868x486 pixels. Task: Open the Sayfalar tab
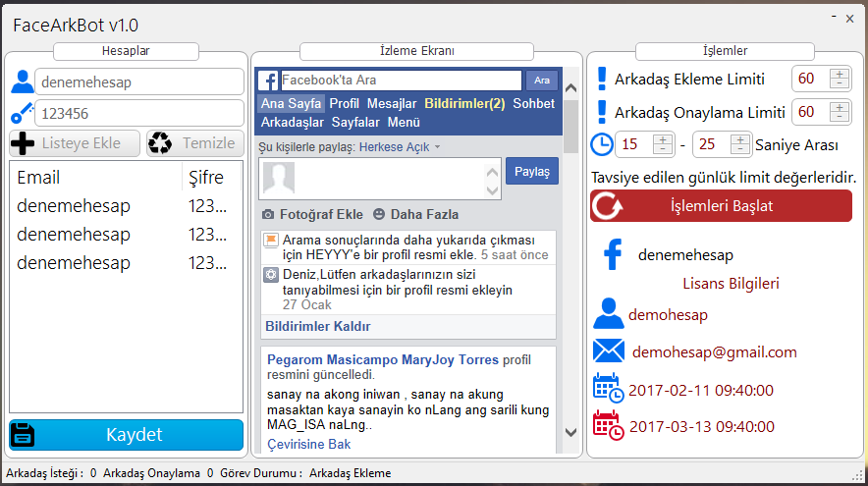(355, 123)
